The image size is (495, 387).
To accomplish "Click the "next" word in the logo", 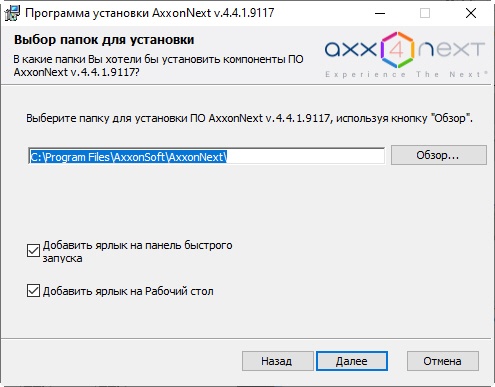I will 451,50.
